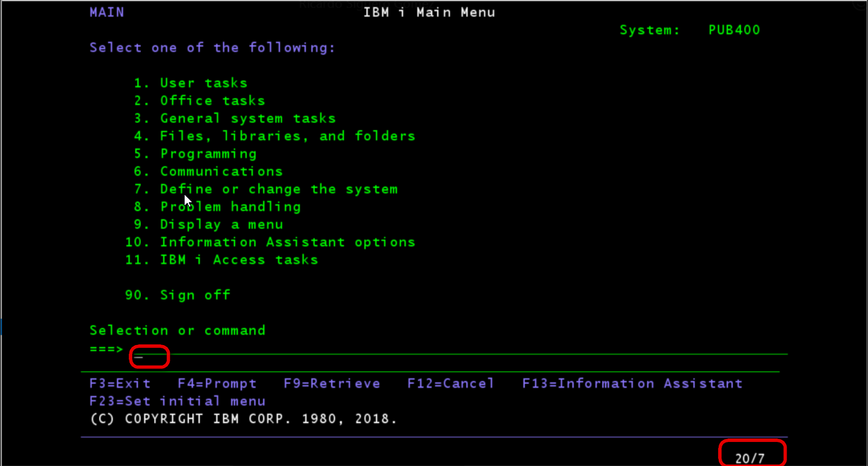Click the F4=Prompt function key

pyautogui.click(x=217, y=384)
